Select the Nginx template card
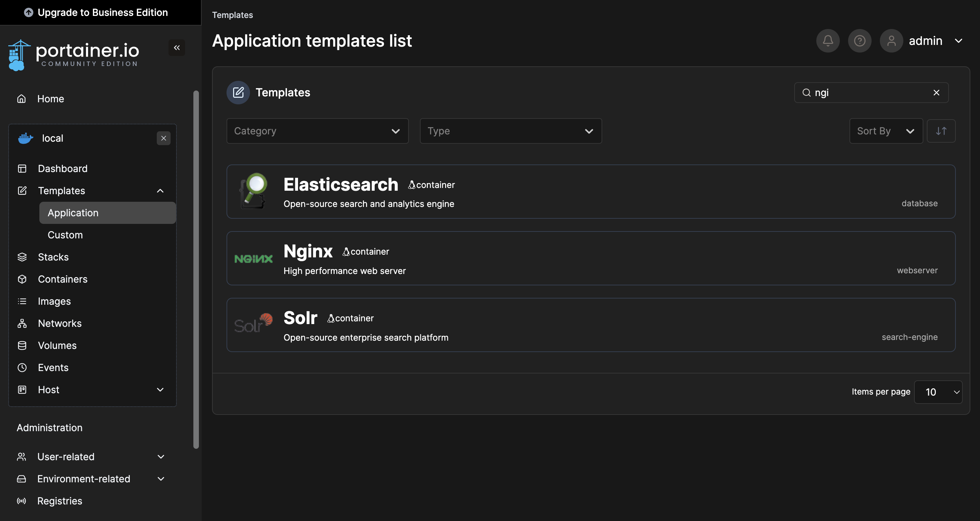Viewport: 980px width, 521px height. pos(591,258)
